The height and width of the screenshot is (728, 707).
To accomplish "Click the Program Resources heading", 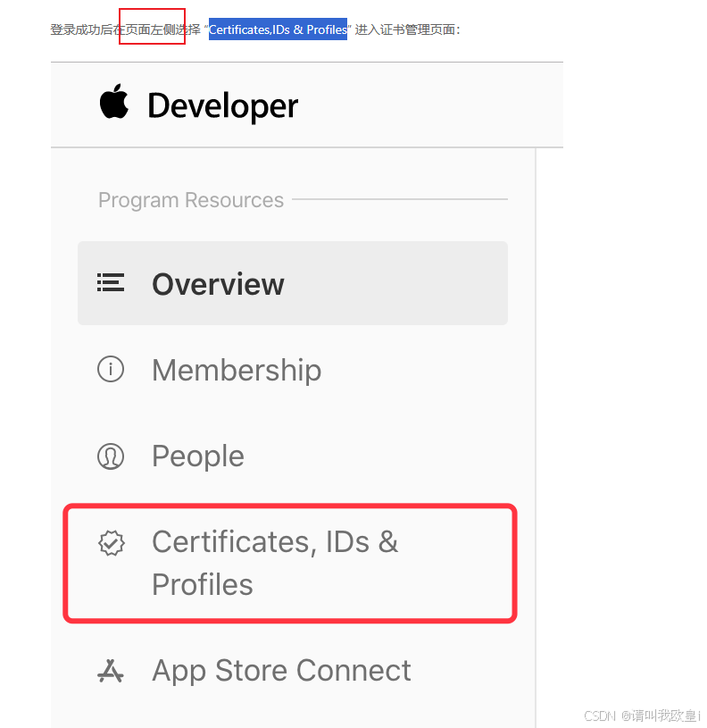I will pyautogui.click(x=191, y=200).
